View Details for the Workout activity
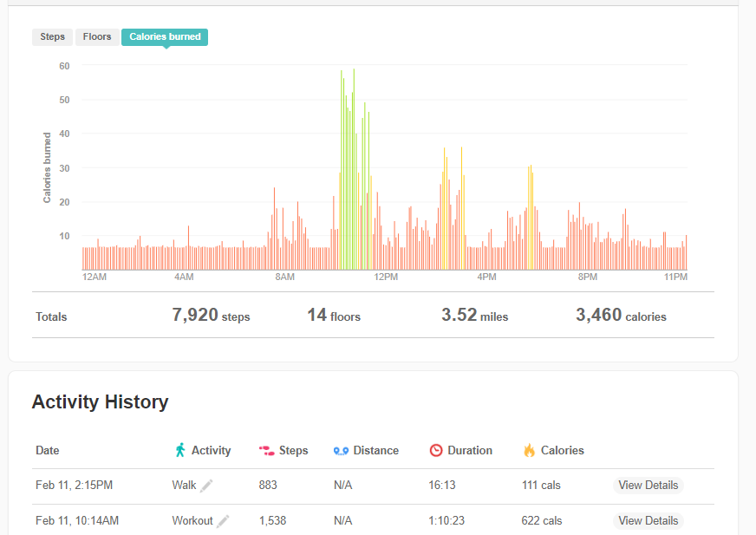 coord(648,521)
